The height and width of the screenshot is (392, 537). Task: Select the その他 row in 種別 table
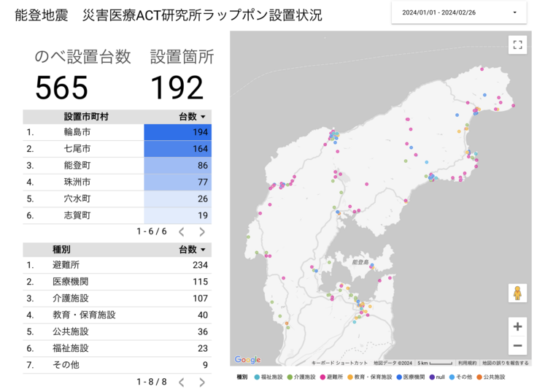coord(117,364)
